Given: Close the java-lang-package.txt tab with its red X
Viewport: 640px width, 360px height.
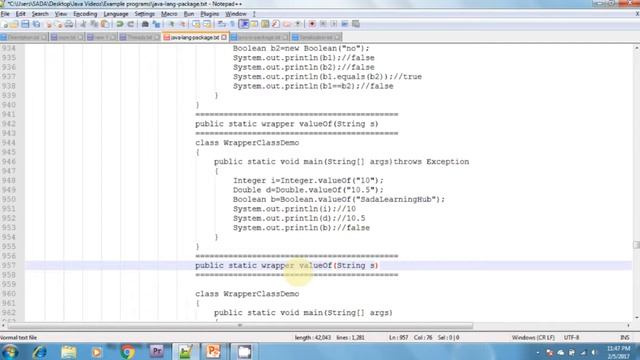Looking at the screenshot, I should coord(224,37).
